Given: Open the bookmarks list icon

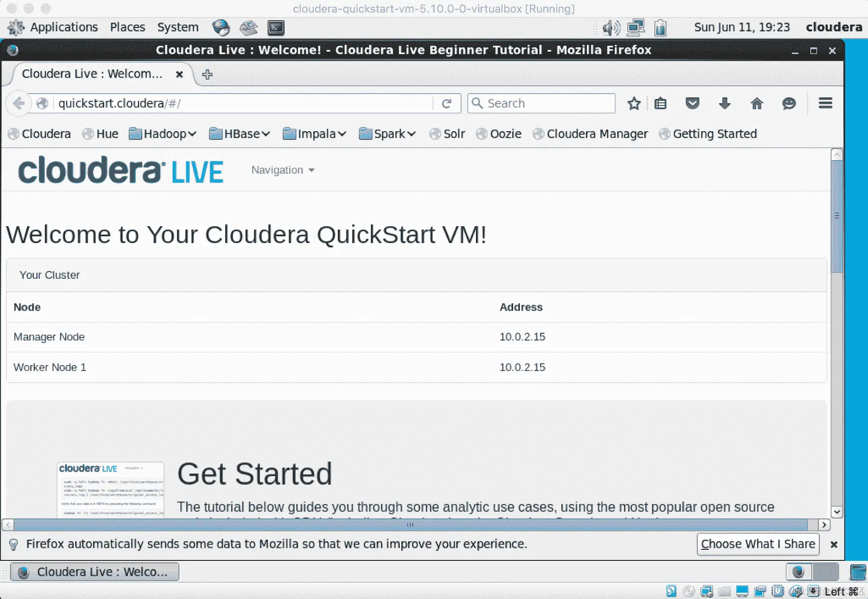Looking at the screenshot, I should (660, 103).
